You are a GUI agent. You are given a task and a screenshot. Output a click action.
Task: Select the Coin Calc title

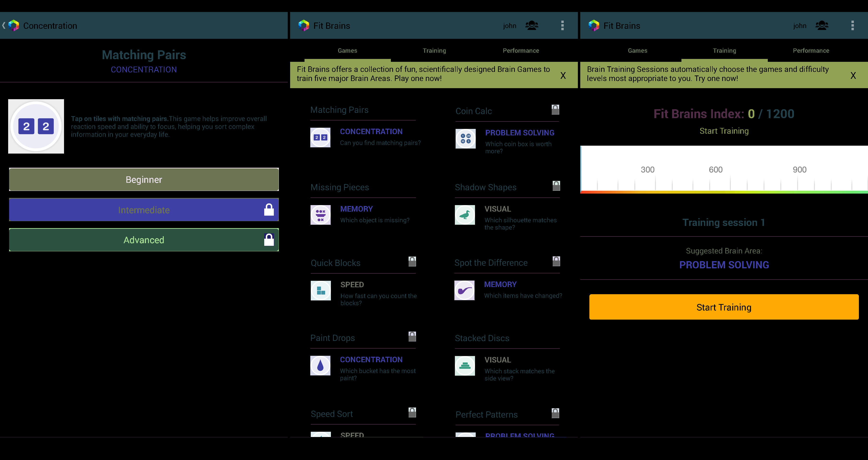(474, 111)
